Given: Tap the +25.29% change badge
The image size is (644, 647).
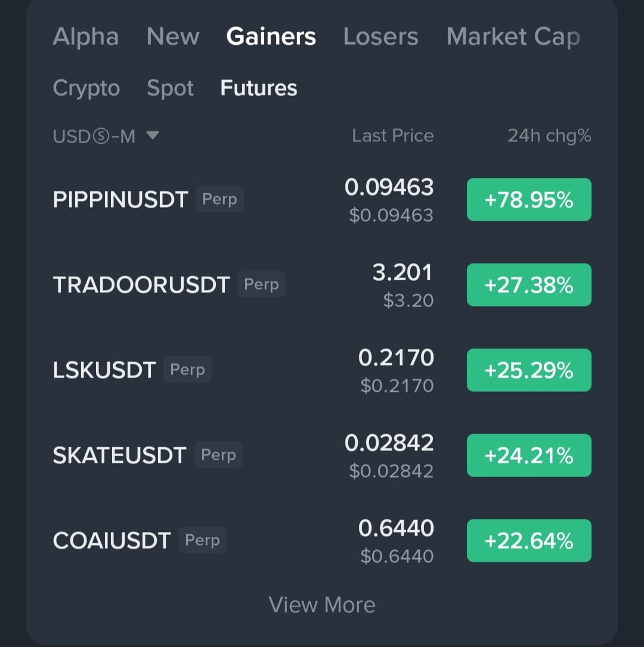Looking at the screenshot, I should (x=529, y=370).
